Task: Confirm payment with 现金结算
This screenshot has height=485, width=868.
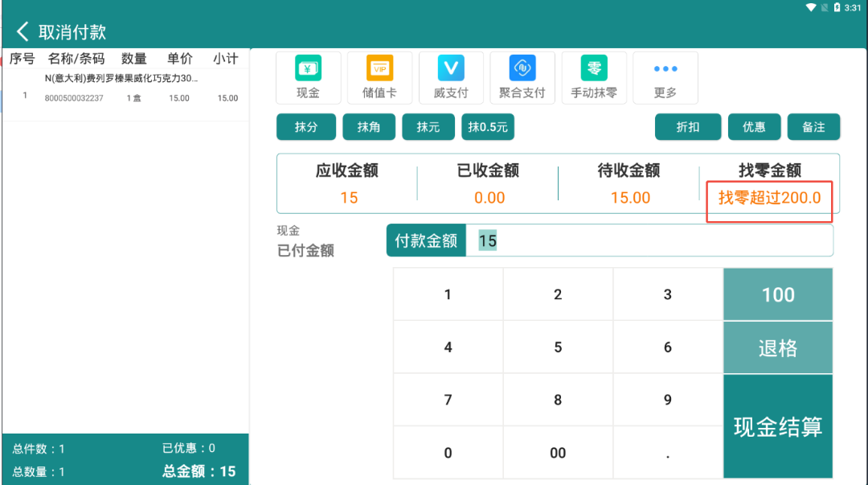Action: point(778,426)
